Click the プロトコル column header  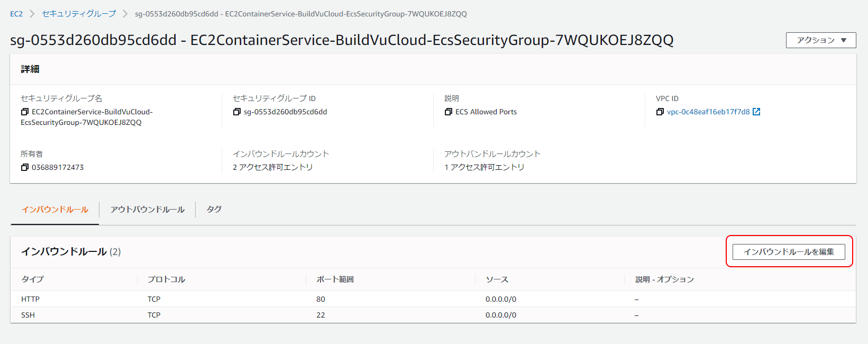click(x=166, y=279)
